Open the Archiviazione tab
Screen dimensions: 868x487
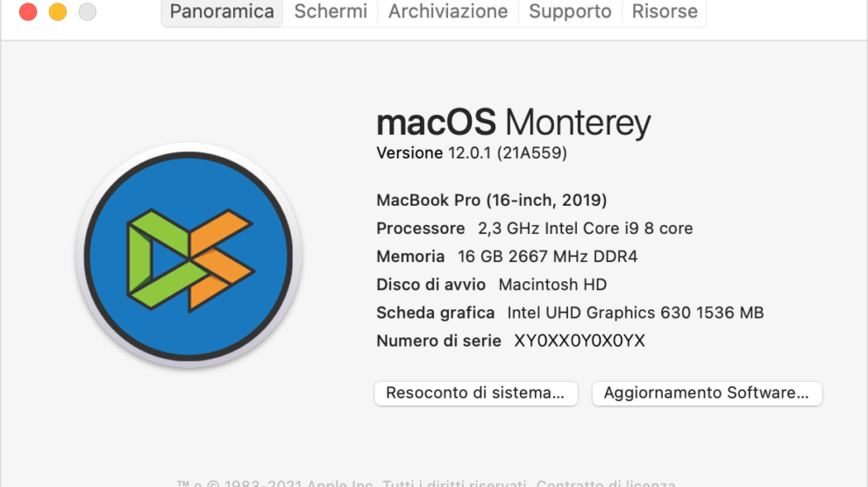448,11
